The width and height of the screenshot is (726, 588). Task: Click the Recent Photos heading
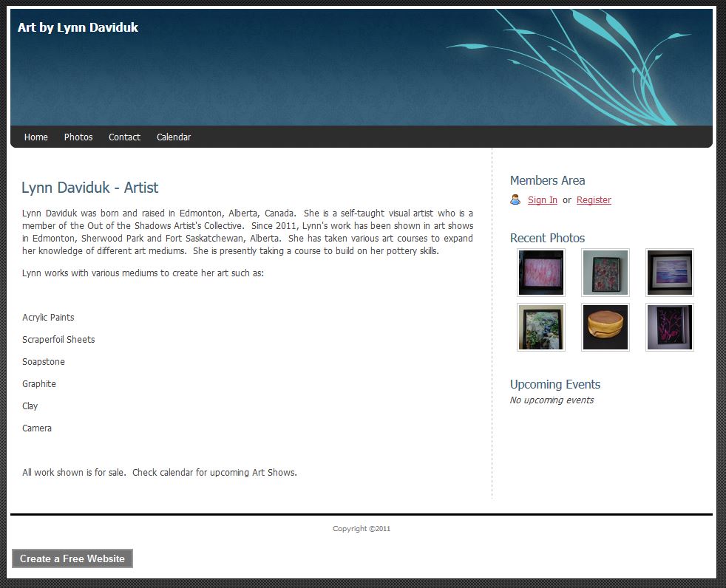pyautogui.click(x=547, y=238)
